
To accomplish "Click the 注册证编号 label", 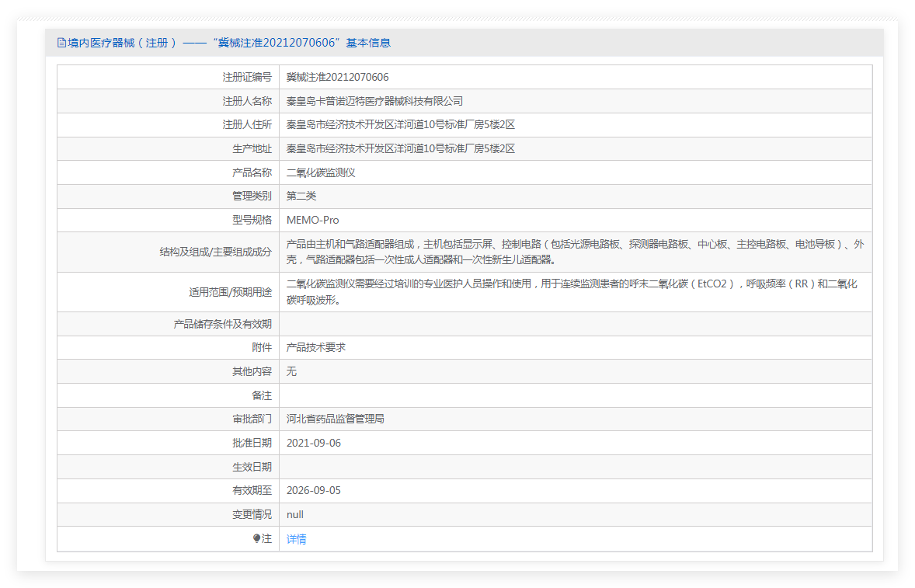I will pyautogui.click(x=247, y=77).
